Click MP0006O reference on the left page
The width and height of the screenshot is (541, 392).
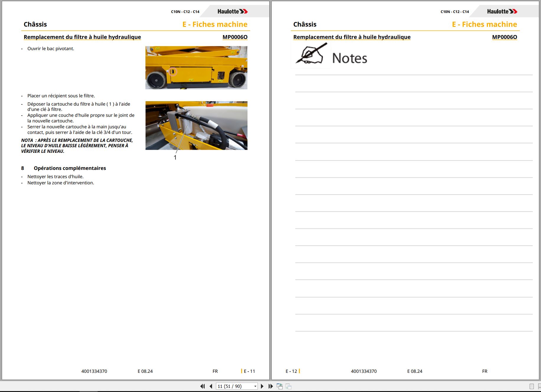[x=235, y=37]
